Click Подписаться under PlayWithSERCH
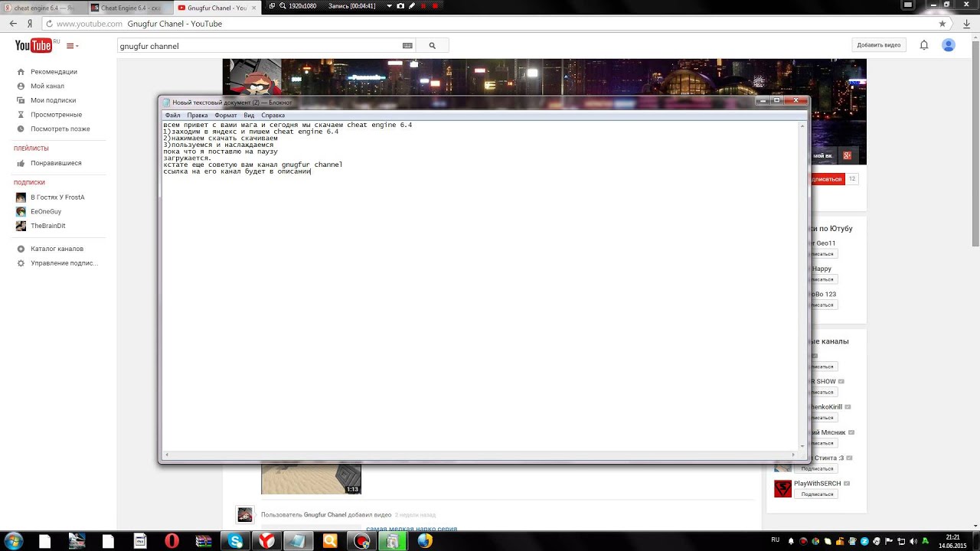 [817, 494]
